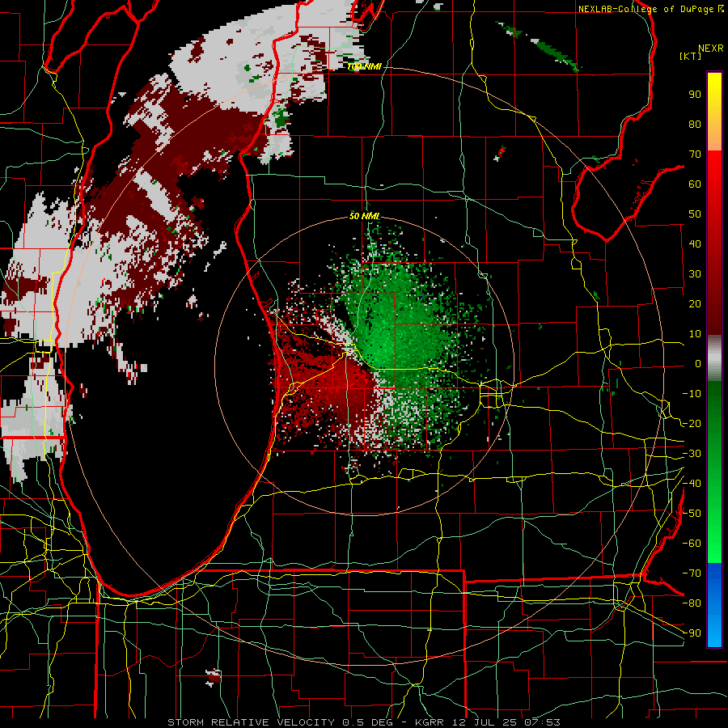The image size is (728, 728).
Task: Click the -80 value on the velocity scale
Action: [x=692, y=603]
